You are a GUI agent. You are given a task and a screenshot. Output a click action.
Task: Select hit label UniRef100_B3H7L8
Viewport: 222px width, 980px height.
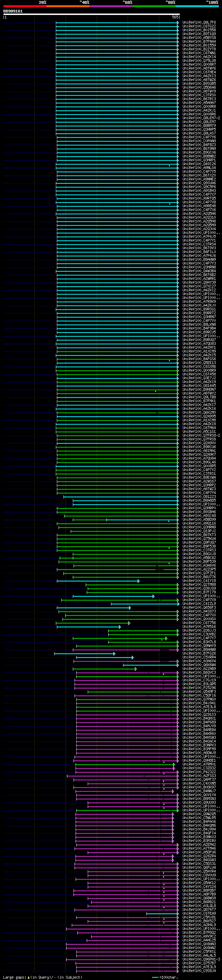(199, 641)
